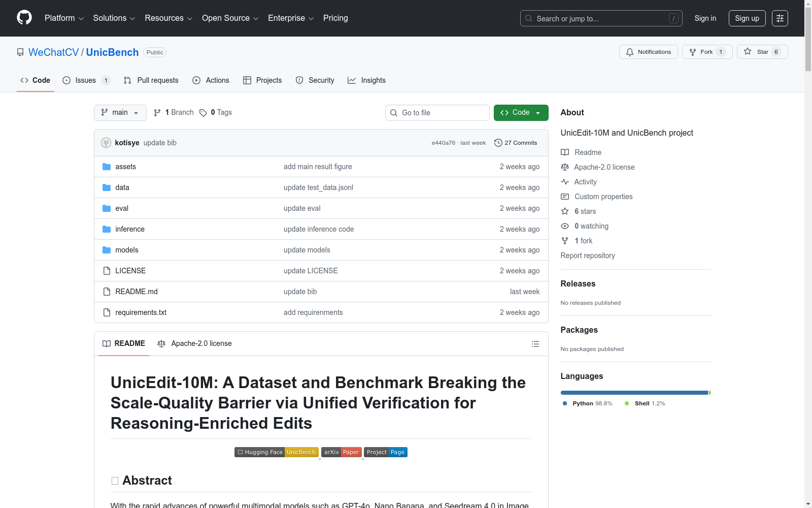Click the Python language bar segment
The width and height of the screenshot is (812, 508).
634,393
